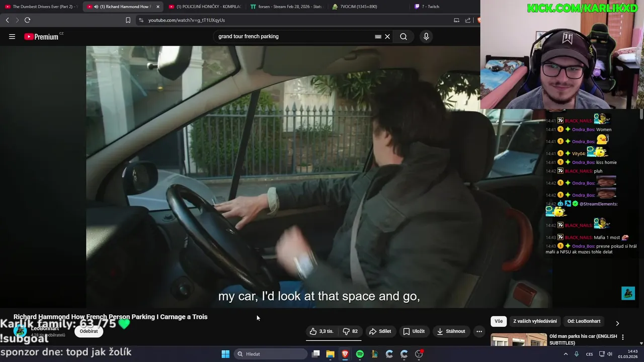Go back in the browser

(7, 20)
